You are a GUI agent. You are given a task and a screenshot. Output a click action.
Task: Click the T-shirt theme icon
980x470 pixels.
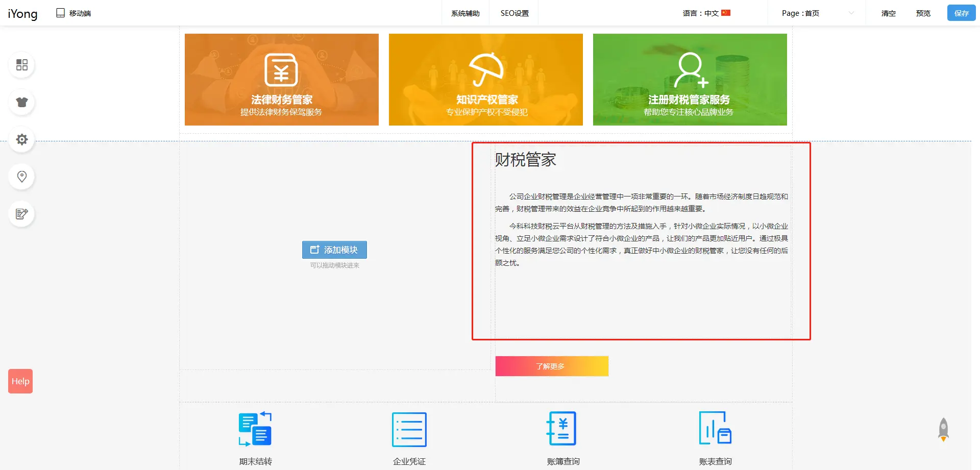pos(21,102)
